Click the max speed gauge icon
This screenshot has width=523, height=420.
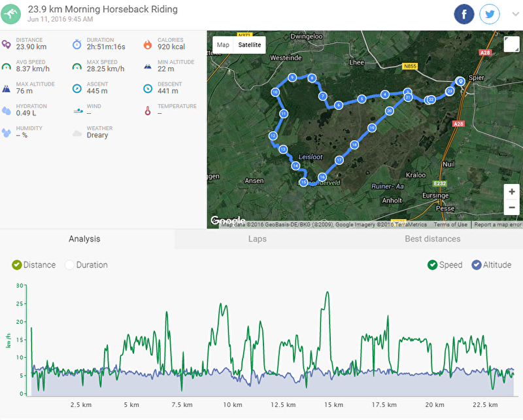click(77, 67)
